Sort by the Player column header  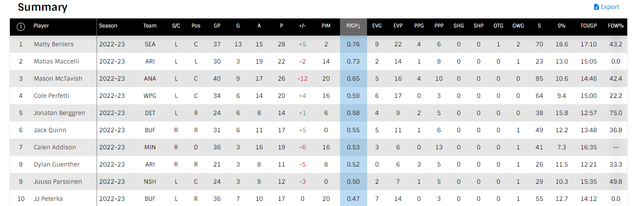coord(41,26)
